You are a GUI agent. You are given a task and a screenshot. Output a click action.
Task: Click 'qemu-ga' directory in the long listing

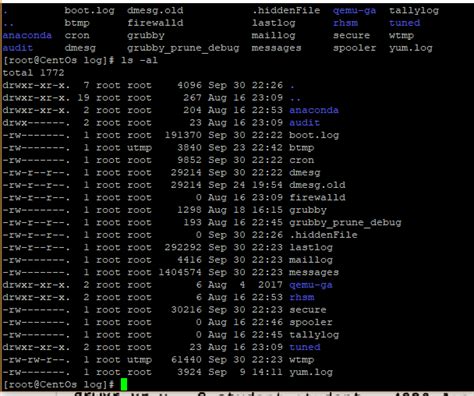(x=311, y=285)
